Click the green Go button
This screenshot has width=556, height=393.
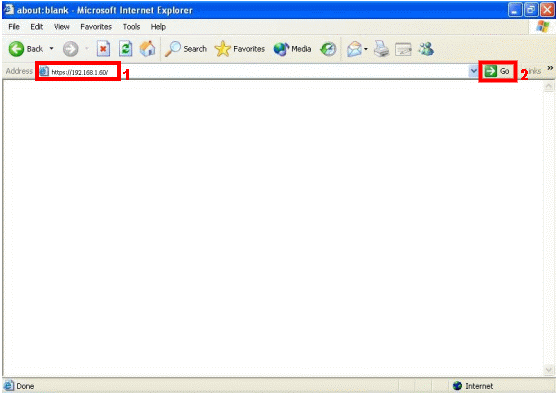[497, 71]
